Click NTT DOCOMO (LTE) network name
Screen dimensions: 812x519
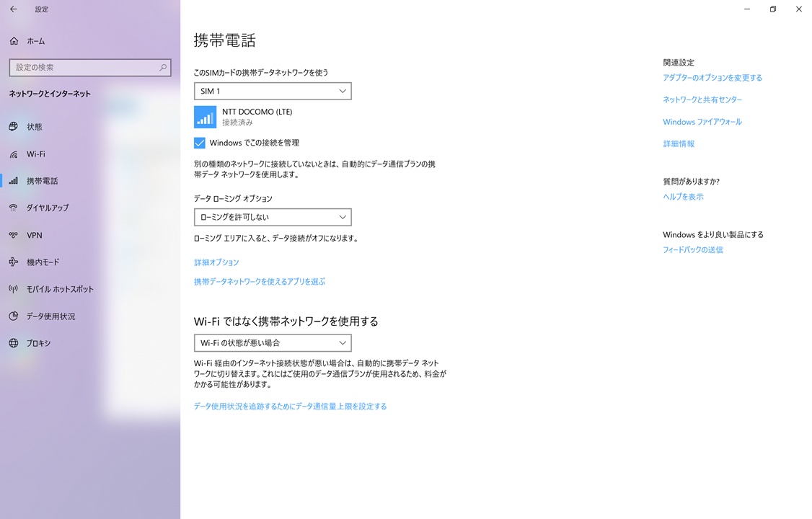click(x=257, y=112)
